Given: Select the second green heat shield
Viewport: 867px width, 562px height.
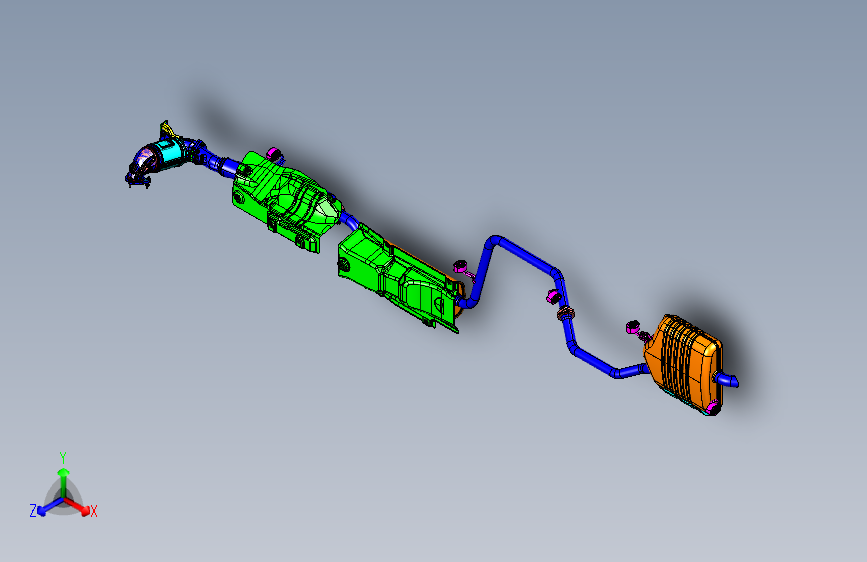Looking at the screenshot, I should tap(398, 277).
